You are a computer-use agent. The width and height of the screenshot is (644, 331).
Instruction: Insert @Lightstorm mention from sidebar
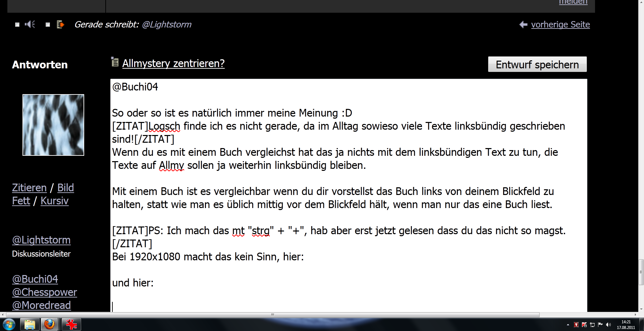coord(41,240)
